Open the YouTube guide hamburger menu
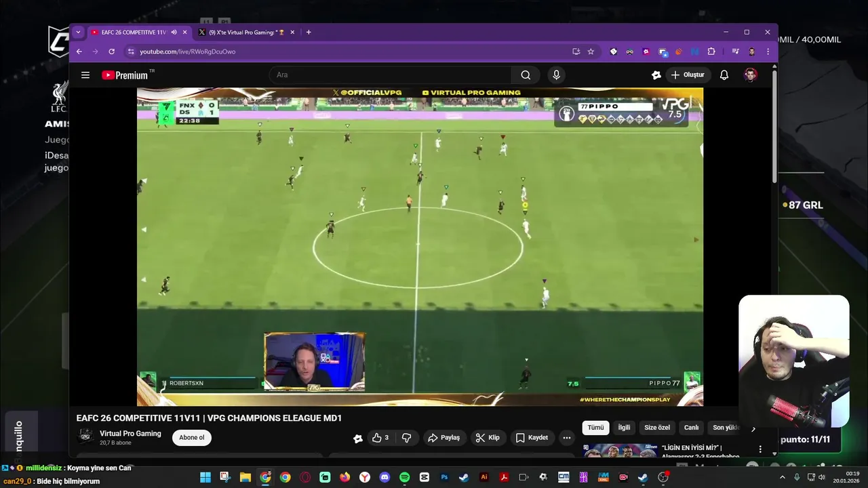 pyautogui.click(x=85, y=75)
